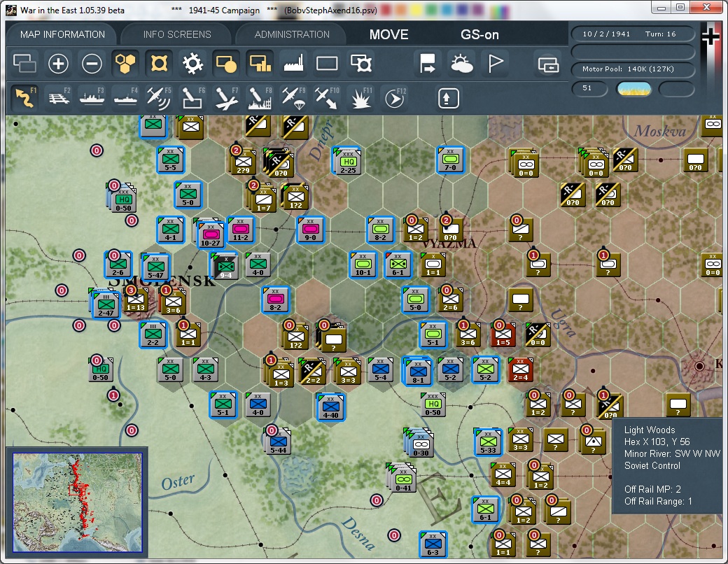The height and width of the screenshot is (564, 728).
Task: Click the explosion (F11) mode icon
Action: (360, 97)
